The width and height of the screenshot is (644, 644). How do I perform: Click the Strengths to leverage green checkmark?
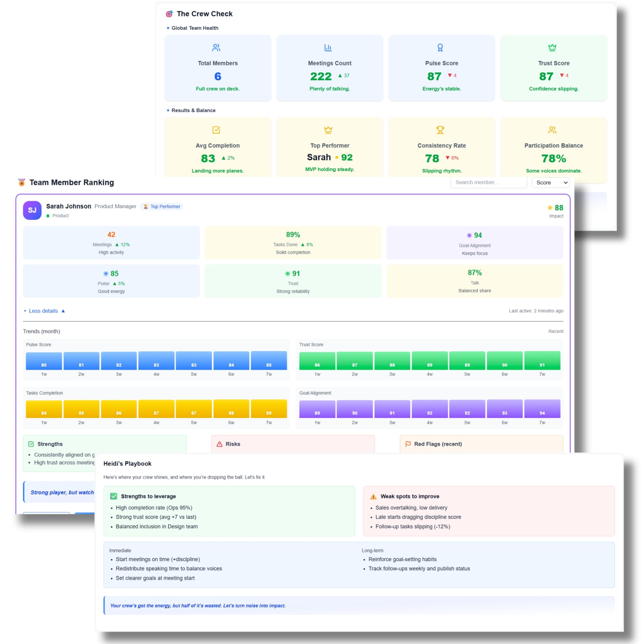[x=114, y=496]
